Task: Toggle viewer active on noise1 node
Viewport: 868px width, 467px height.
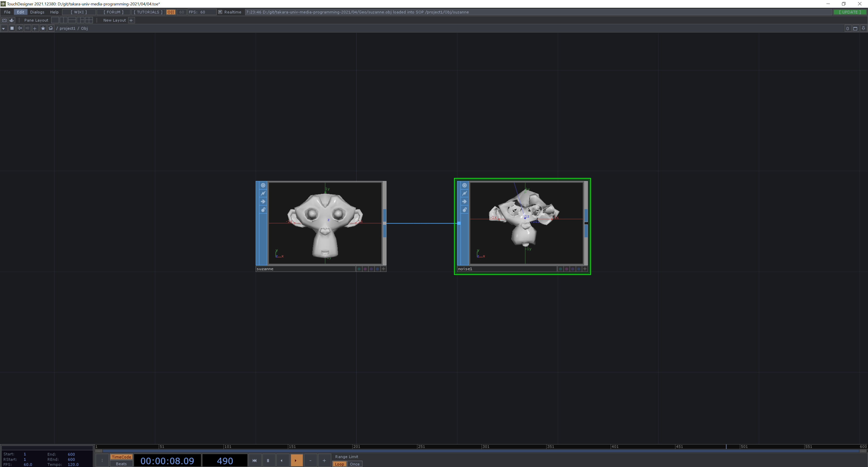Action: (x=464, y=185)
